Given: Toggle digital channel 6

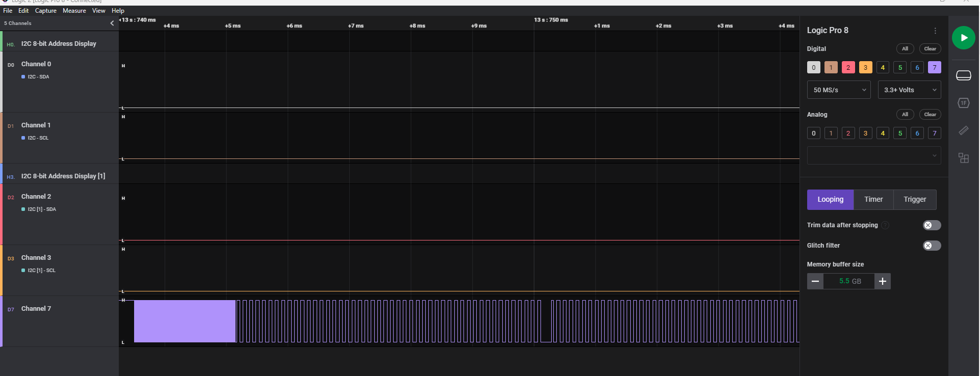Looking at the screenshot, I should [917, 67].
